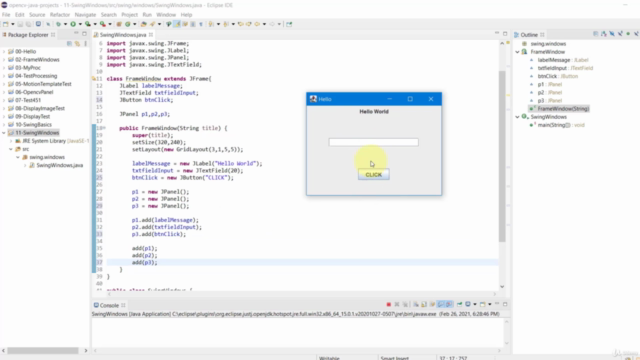Expand the 06-OpencvPanel project
This screenshot has height=360, width=640.
pyautogui.click(x=4, y=92)
